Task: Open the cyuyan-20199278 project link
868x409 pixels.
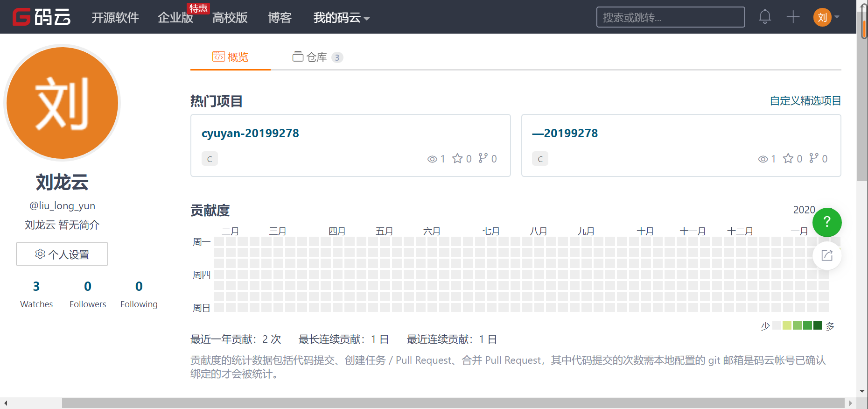Action: pyautogui.click(x=250, y=134)
